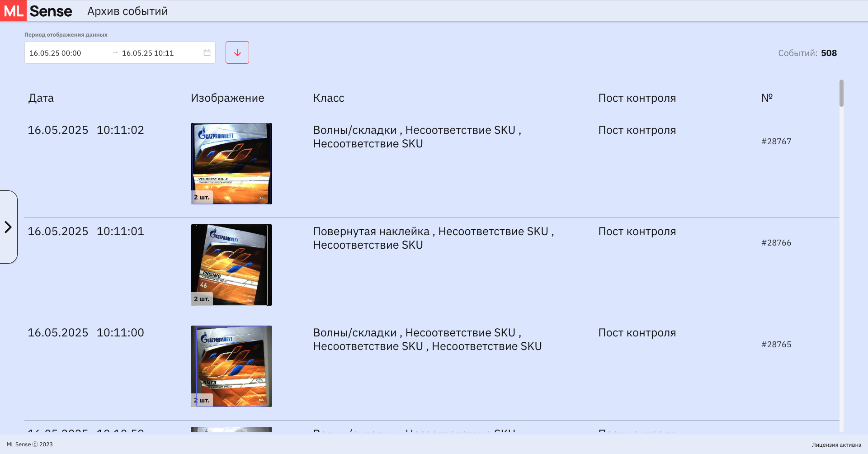
Task: Click Пост контроля in row #28767
Action: pos(637,130)
